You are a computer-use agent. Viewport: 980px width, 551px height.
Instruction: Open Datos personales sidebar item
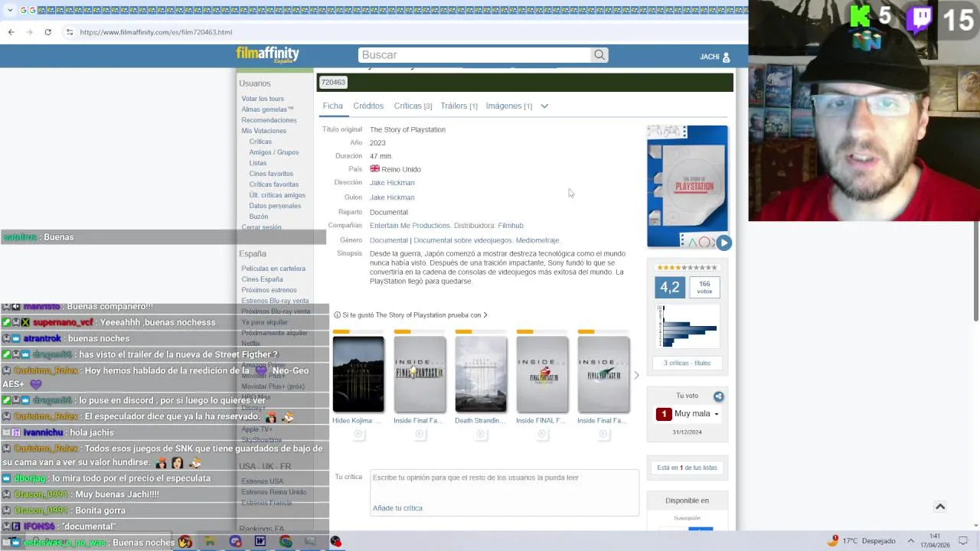pos(275,206)
